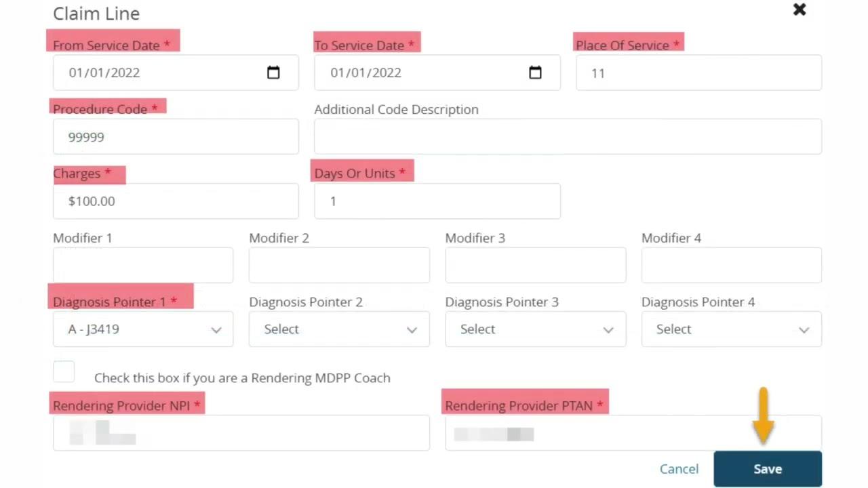Save the claim line
The height and width of the screenshot is (488, 868).
tap(768, 469)
